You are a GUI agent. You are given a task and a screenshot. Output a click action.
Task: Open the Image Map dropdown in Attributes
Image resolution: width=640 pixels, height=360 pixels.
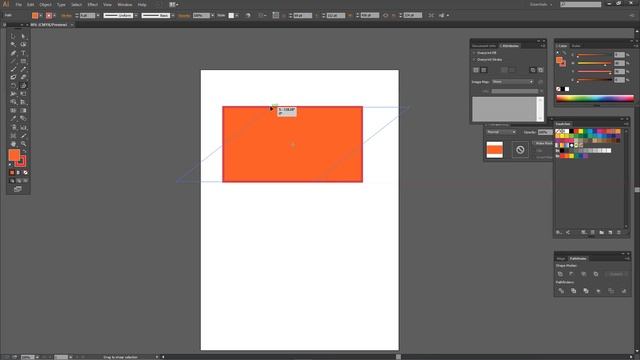[x=513, y=82]
